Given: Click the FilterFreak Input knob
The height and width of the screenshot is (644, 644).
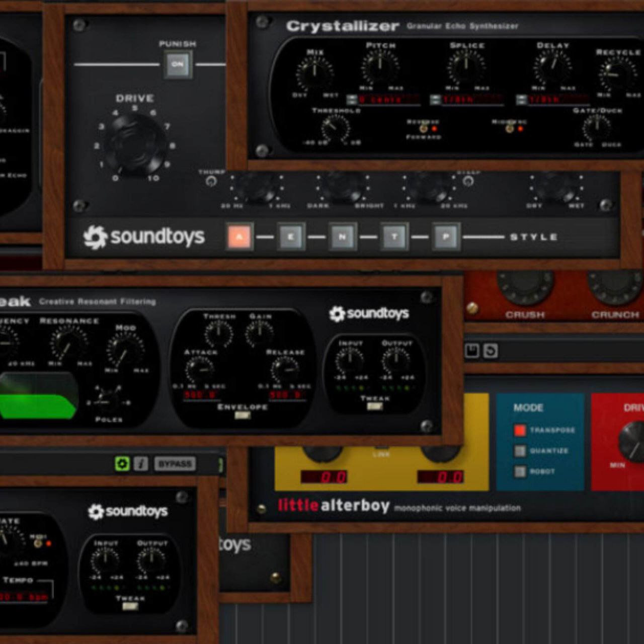Looking at the screenshot, I should coord(350,361).
